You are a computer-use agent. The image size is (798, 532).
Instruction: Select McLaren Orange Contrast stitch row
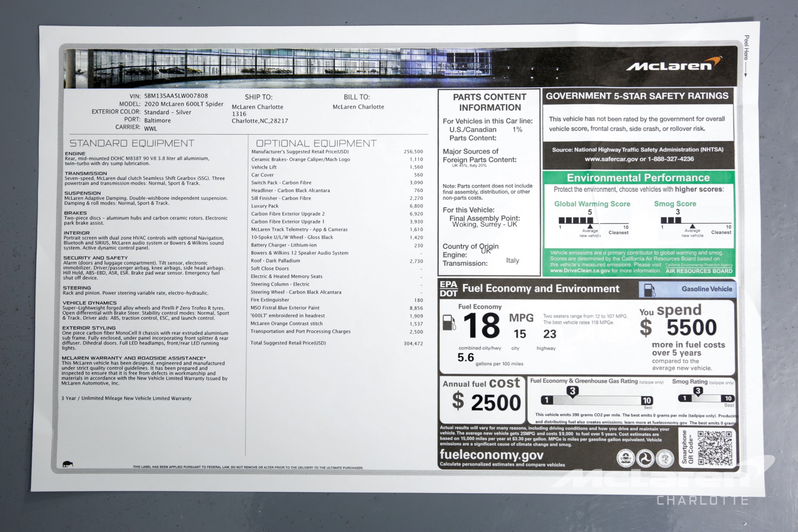tap(337, 323)
